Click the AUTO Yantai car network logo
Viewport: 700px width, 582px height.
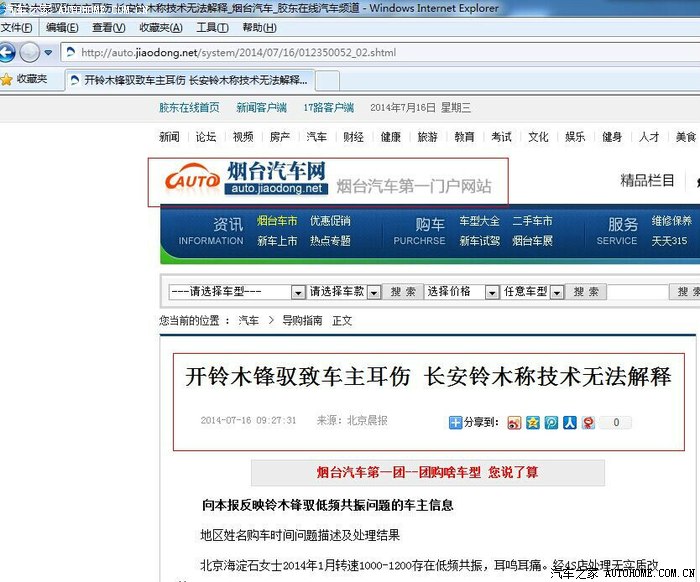pyautogui.click(x=247, y=182)
